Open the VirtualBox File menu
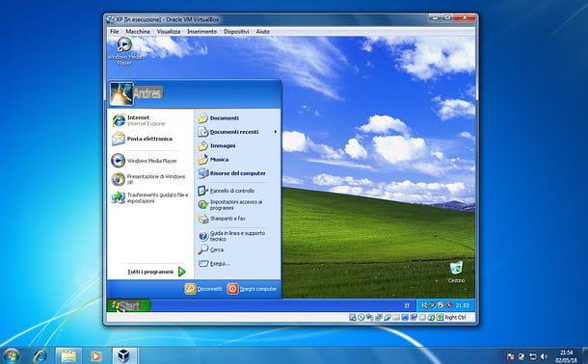Screen dimensions: 588x364 click(x=114, y=32)
